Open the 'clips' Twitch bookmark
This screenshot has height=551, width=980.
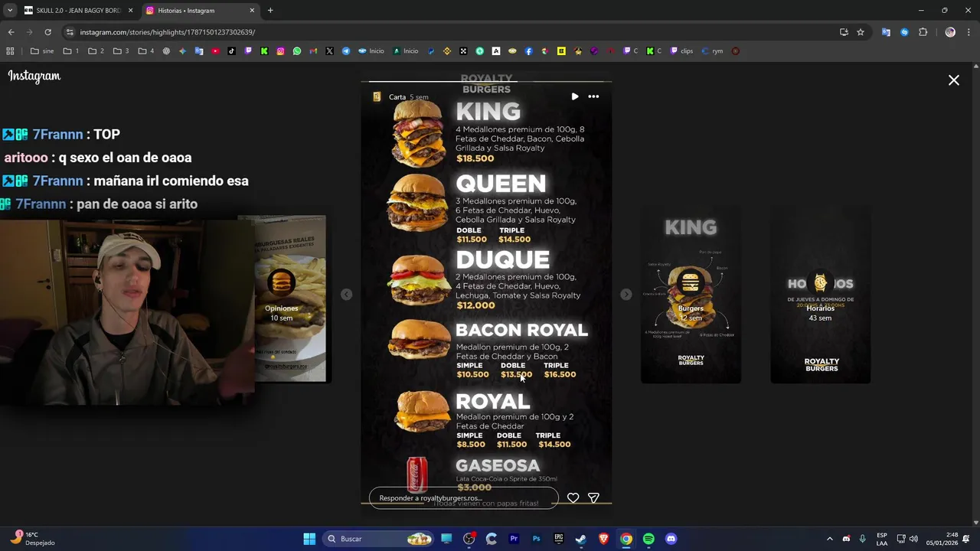coord(681,51)
